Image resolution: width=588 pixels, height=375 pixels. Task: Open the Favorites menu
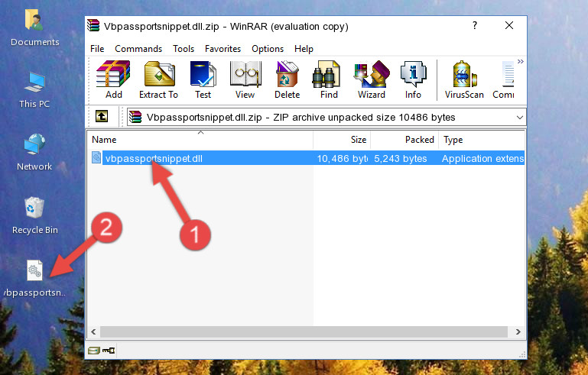[223, 49]
